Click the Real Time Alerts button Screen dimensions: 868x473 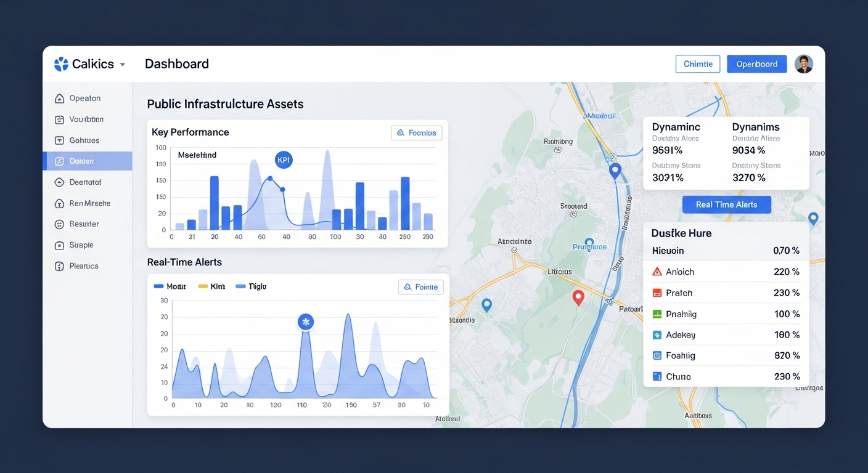pyautogui.click(x=726, y=204)
